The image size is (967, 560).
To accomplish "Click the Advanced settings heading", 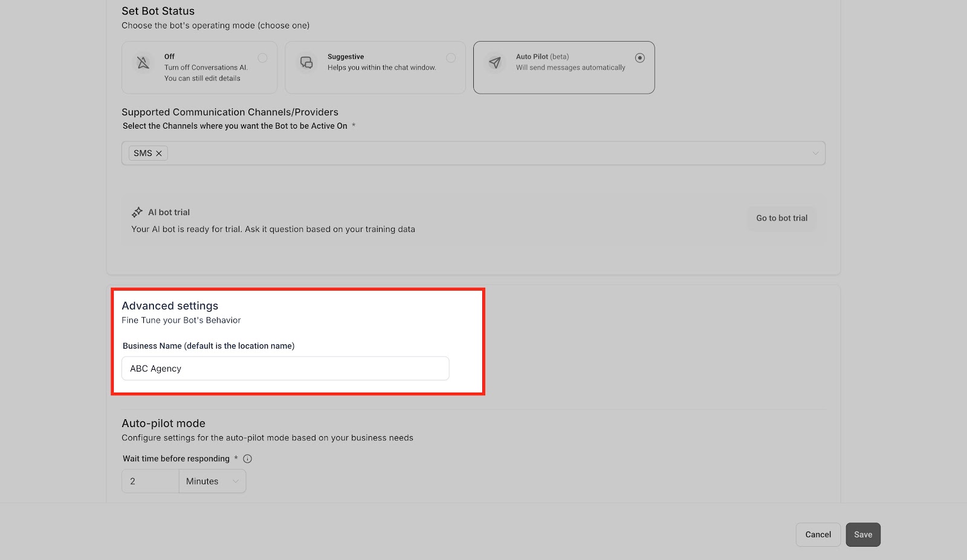I will 170,306.
